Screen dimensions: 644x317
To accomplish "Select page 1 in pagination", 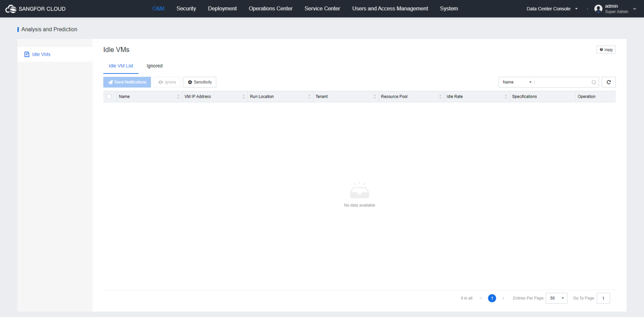I will point(492,298).
